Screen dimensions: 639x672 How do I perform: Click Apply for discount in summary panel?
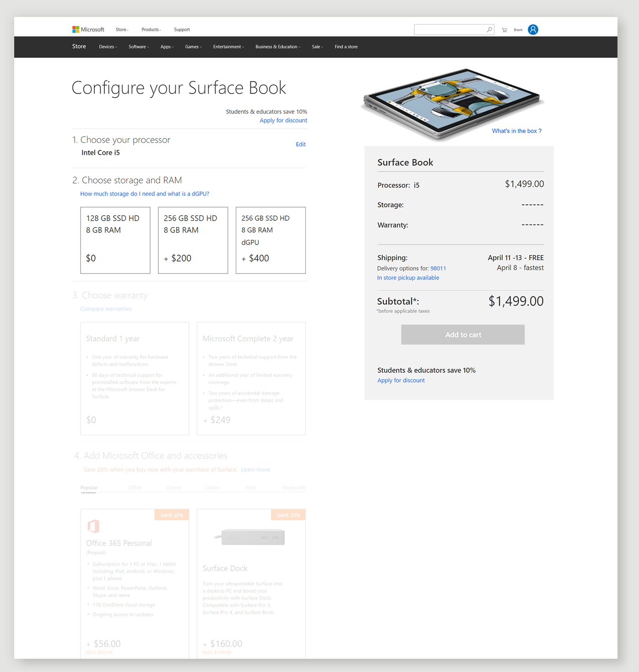pyautogui.click(x=401, y=380)
